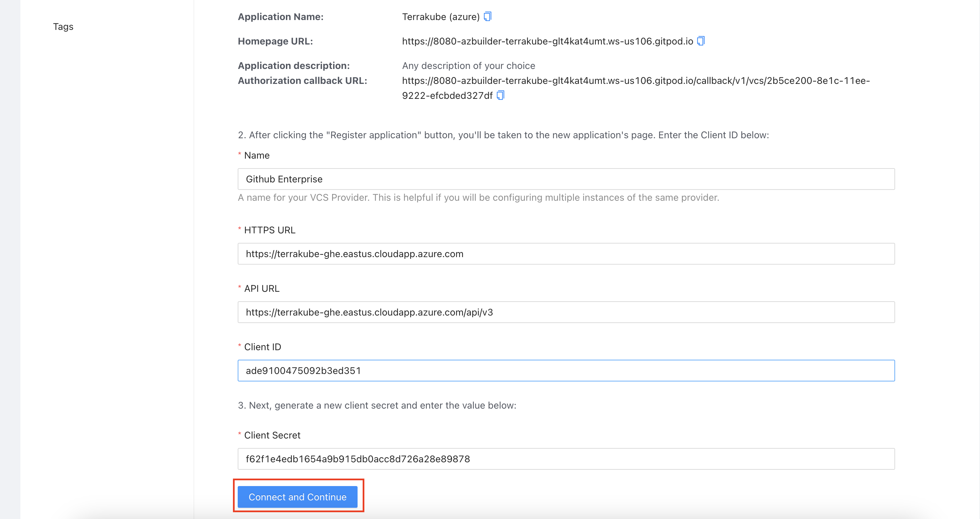Copy the Homepage URL
980x519 pixels.
[x=701, y=41]
